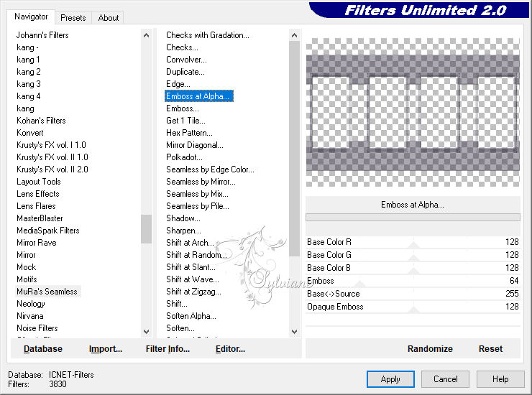
Task: Switch to the Navigator tab
Action: tap(31, 17)
